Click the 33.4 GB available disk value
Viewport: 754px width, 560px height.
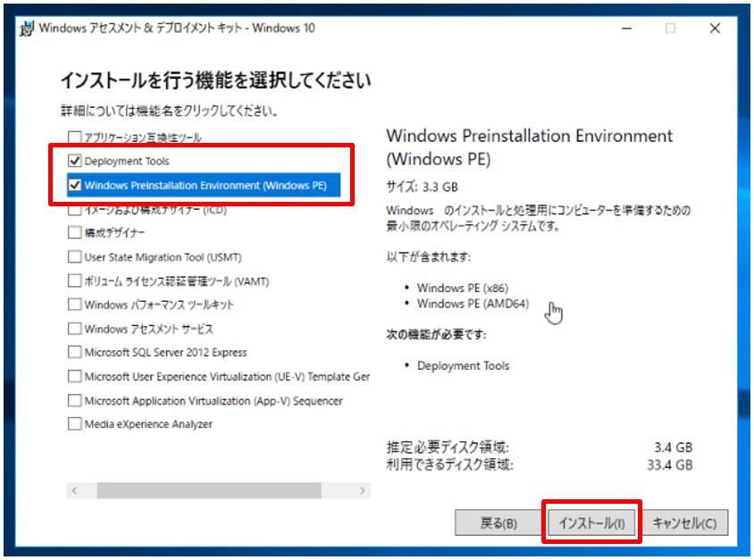point(670,464)
